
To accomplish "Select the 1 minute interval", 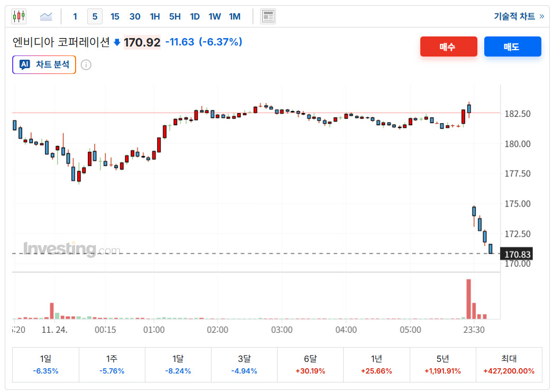I will click(x=75, y=16).
